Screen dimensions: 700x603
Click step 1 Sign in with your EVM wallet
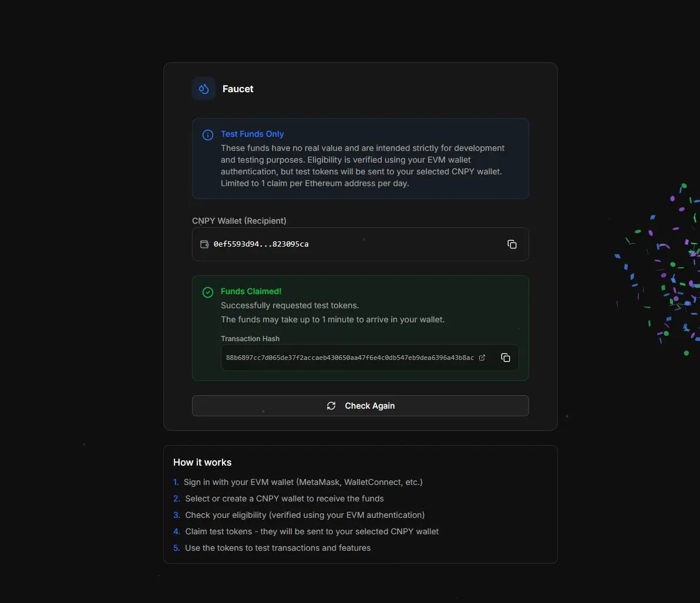click(298, 482)
